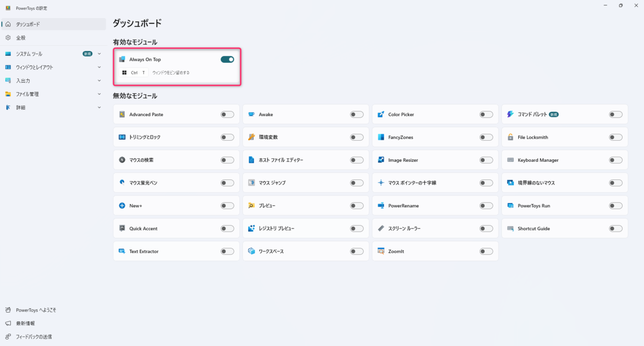Click the スクリーン ルーラー ruler icon

point(380,228)
